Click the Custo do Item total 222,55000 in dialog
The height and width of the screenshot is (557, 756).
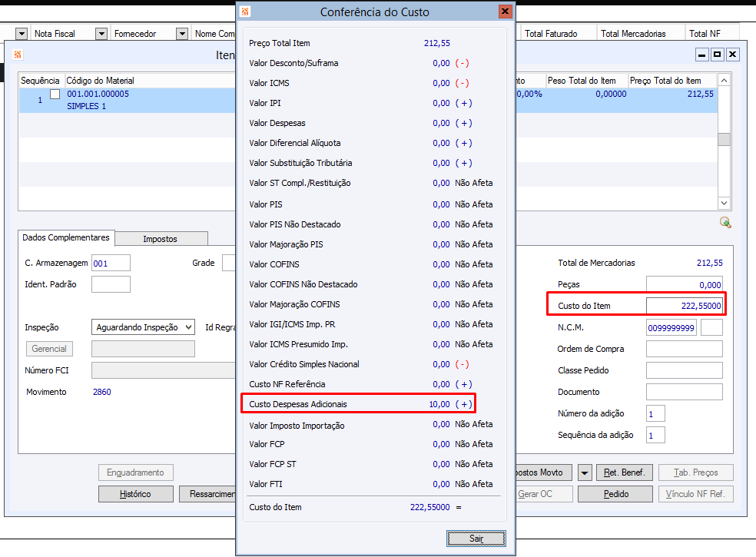coord(429,507)
